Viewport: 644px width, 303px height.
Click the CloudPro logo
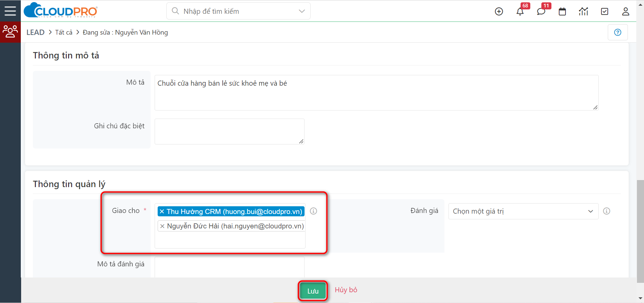click(x=61, y=10)
